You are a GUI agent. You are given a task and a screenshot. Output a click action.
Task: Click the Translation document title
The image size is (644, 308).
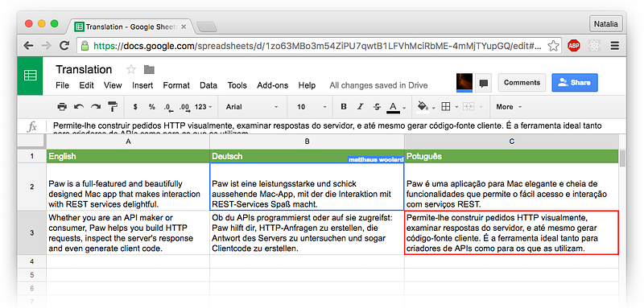(x=84, y=69)
